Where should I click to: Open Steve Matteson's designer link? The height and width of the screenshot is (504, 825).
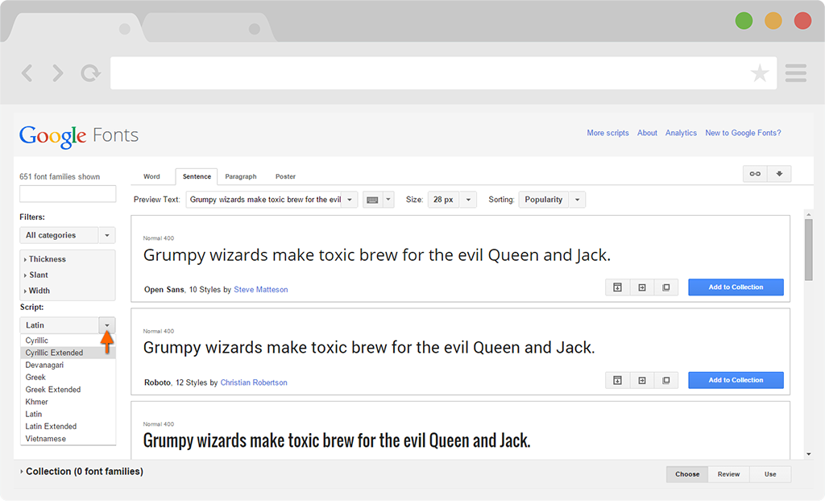point(261,290)
